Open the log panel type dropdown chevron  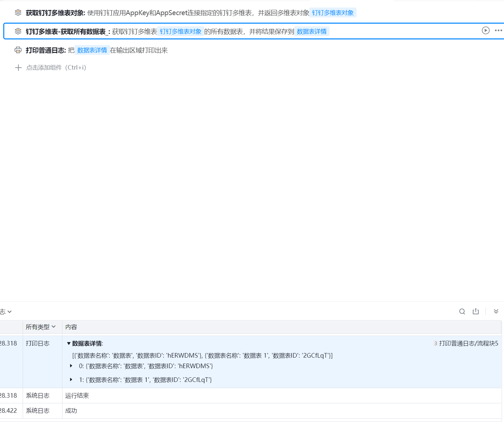pos(10,312)
